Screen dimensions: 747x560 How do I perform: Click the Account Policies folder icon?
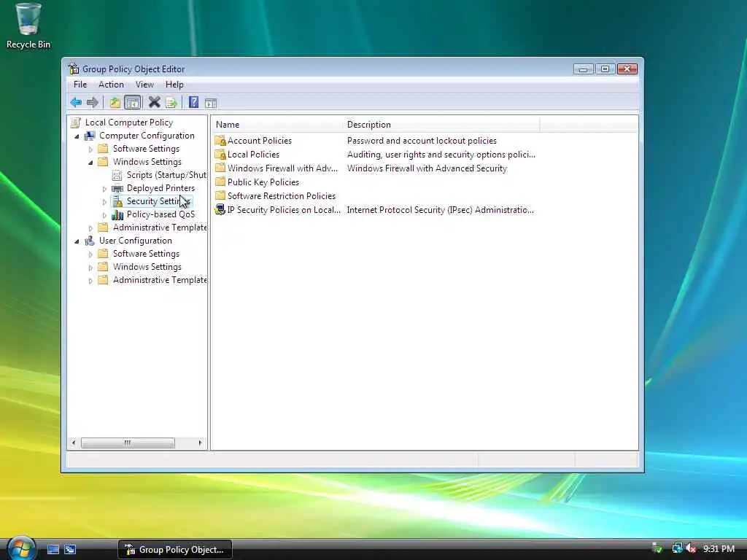click(220, 141)
